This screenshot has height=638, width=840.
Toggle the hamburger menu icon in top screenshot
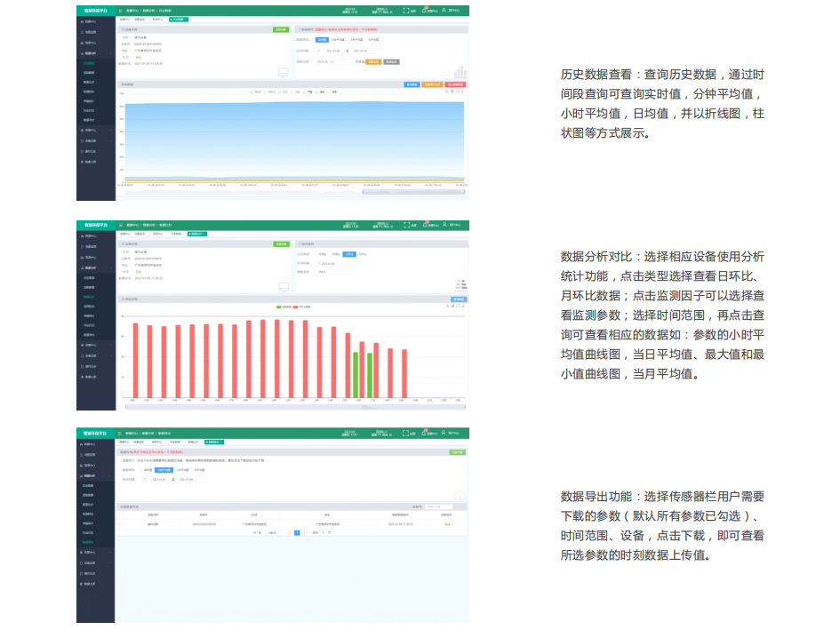point(120,11)
